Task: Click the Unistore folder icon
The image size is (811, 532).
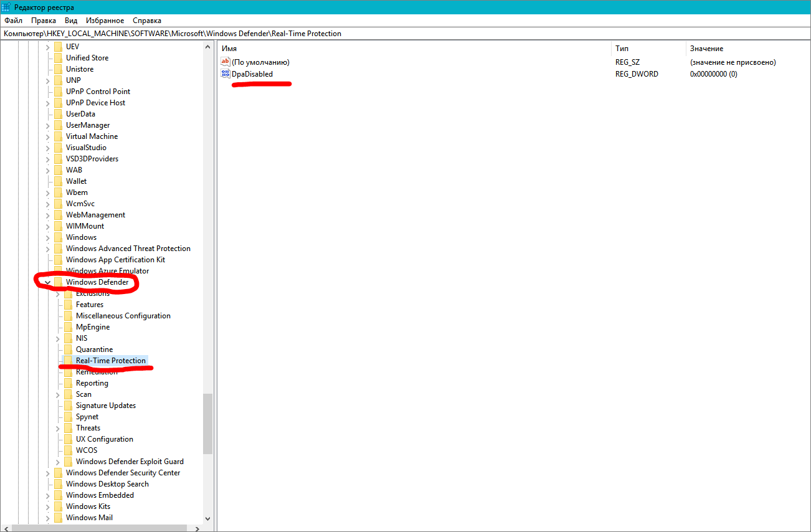Action: (58, 69)
